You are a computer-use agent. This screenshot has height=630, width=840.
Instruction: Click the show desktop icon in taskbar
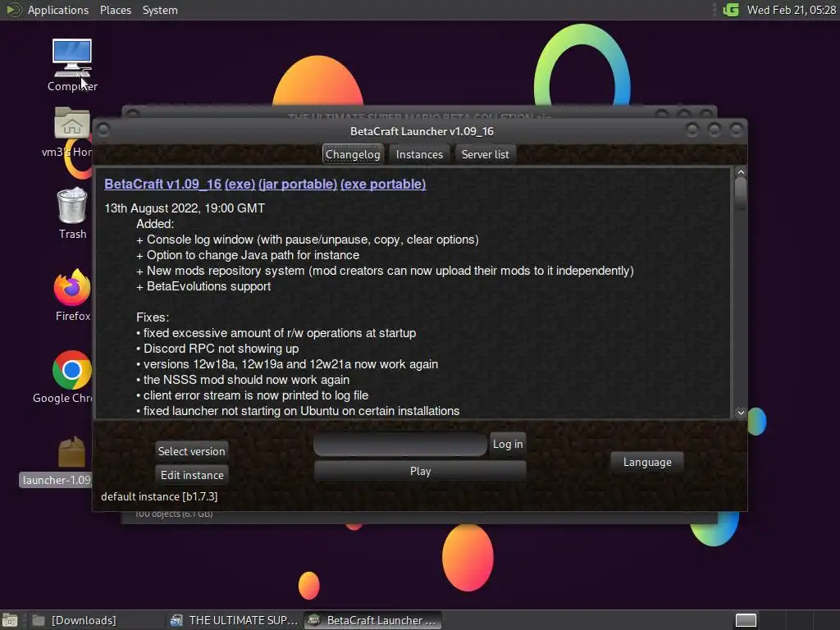pos(10,620)
